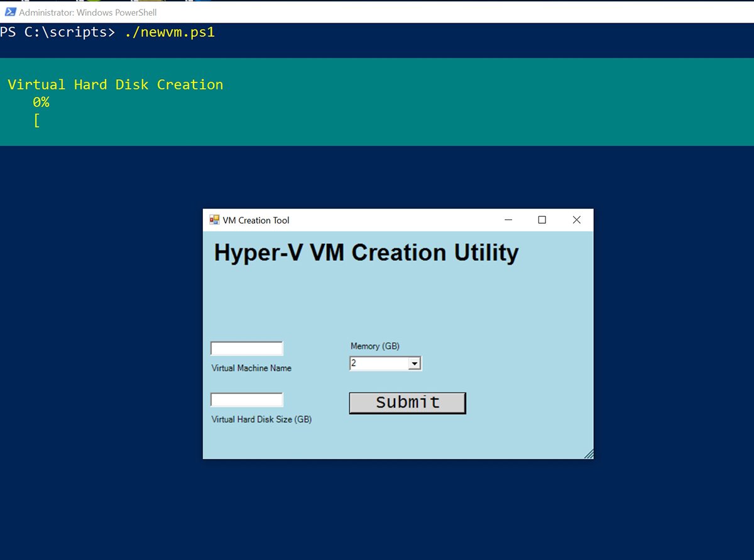
Task: Maximize the VM Creation Tool window
Action: [x=542, y=220]
